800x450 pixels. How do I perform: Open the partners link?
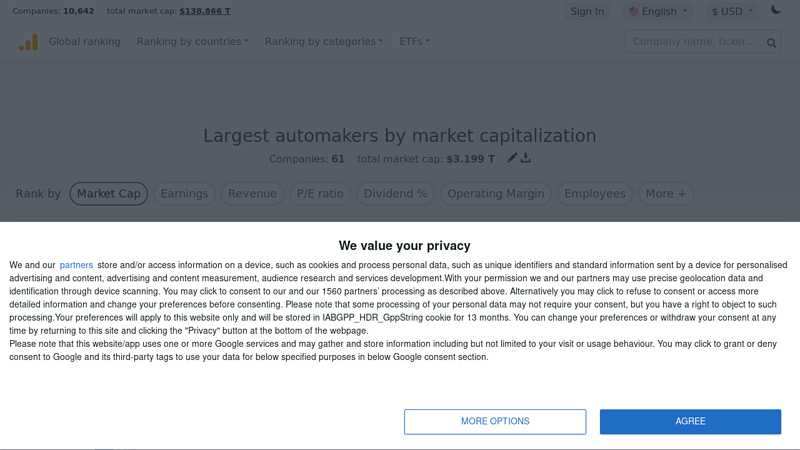76,265
